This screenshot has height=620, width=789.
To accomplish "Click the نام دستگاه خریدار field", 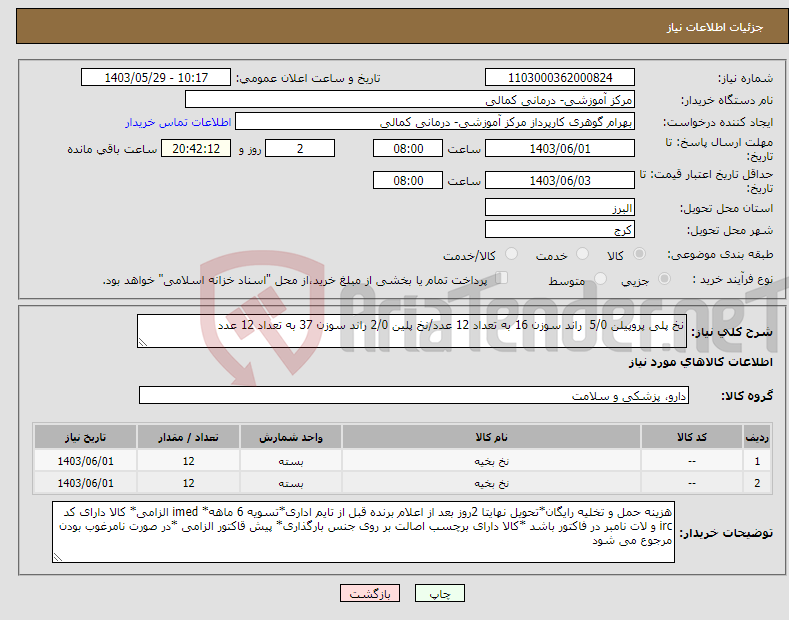I will coord(410,99).
